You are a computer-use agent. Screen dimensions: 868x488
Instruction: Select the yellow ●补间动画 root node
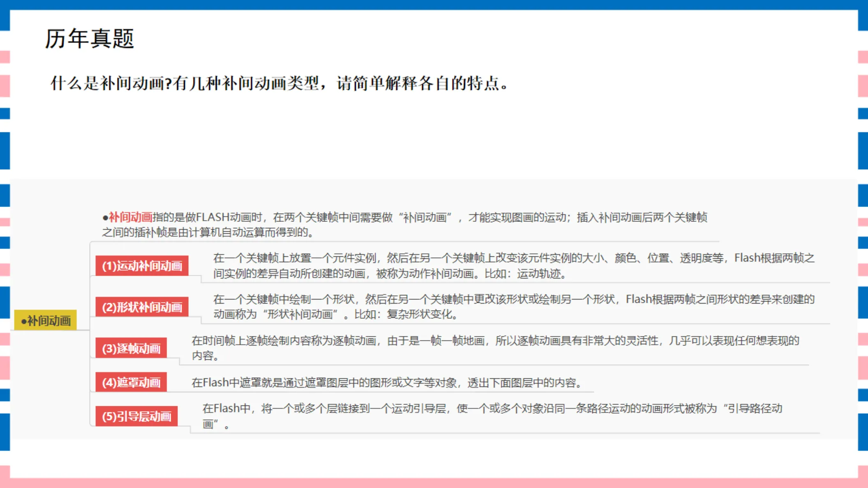tap(46, 320)
